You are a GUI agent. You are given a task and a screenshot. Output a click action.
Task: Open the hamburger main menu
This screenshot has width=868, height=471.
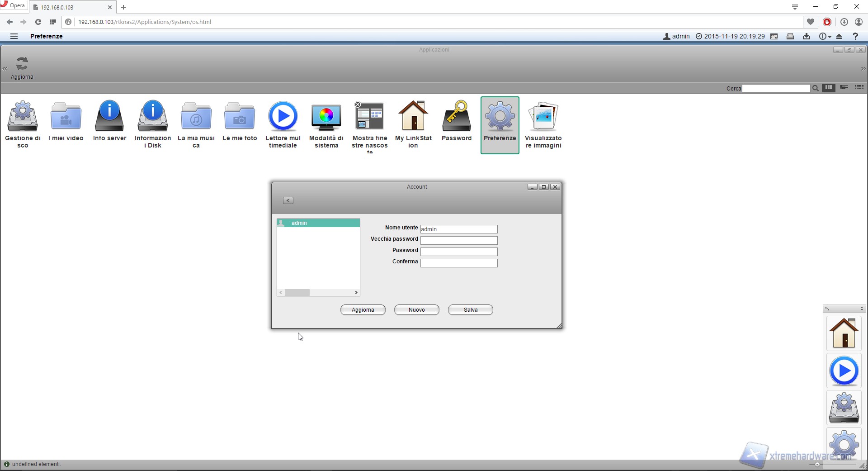pyautogui.click(x=14, y=36)
